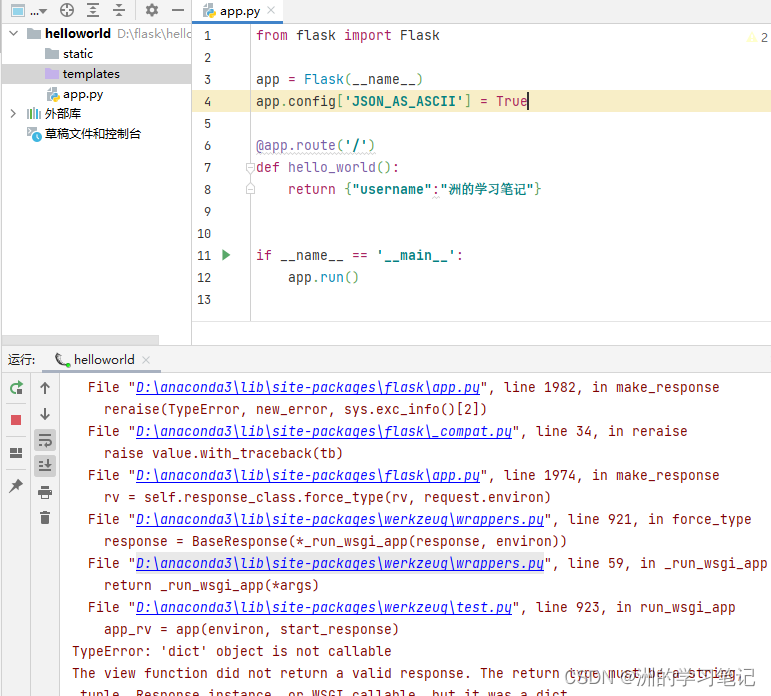Click line number 4 in the gutter
The image size is (771, 696).
pyautogui.click(x=208, y=101)
